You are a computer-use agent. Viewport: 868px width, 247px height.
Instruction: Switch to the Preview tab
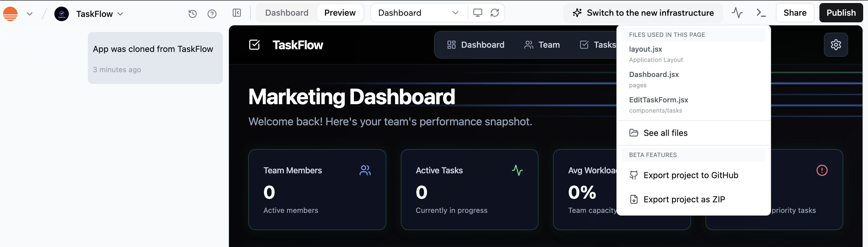point(340,13)
